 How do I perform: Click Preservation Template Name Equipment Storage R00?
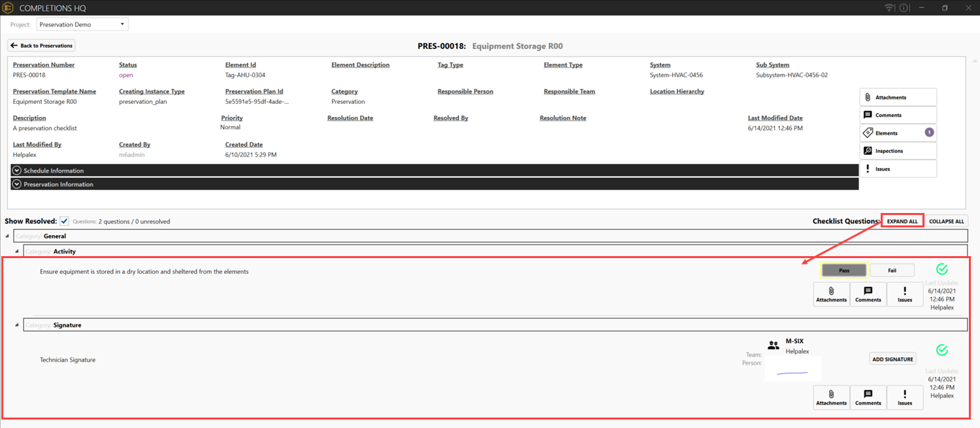pos(44,102)
